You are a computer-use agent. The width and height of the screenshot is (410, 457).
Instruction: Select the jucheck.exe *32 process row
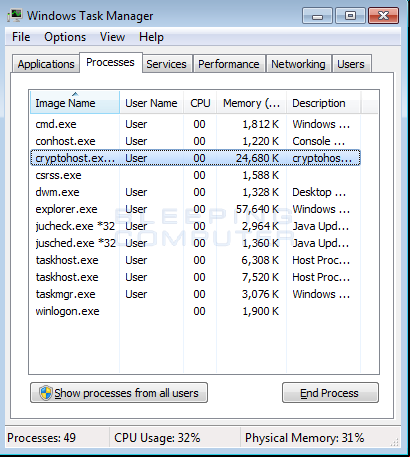point(195,226)
